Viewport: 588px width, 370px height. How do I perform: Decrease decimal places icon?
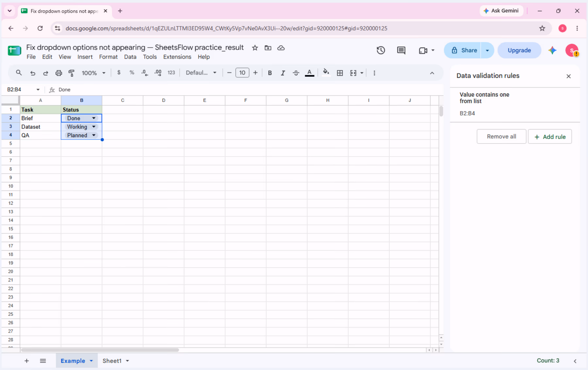point(145,73)
